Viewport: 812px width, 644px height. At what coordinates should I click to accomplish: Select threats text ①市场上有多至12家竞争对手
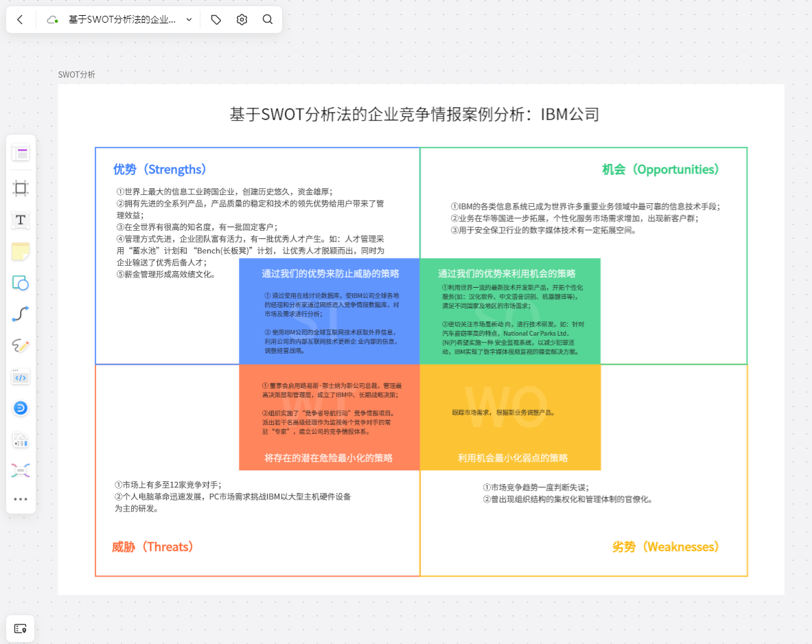167,485
